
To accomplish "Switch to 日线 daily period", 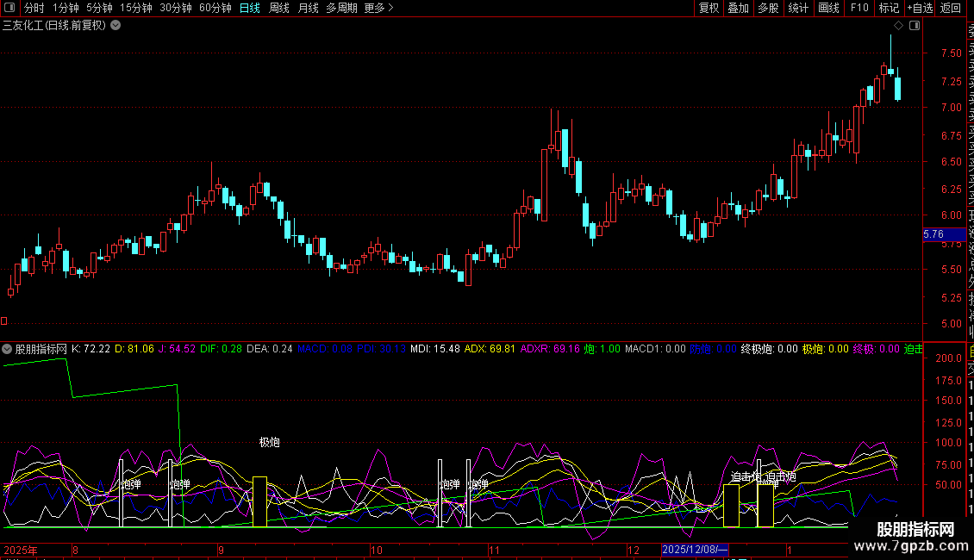I will click(x=249, y=8).
